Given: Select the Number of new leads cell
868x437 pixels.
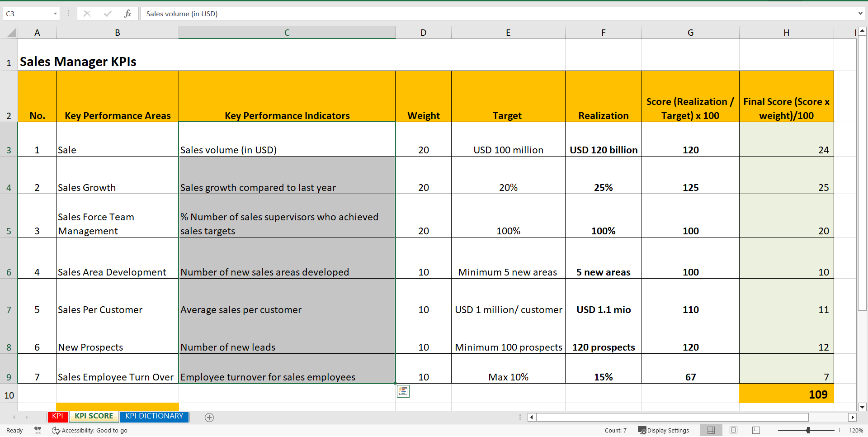Looking at the screenshot, I should [x=287, y=335].
